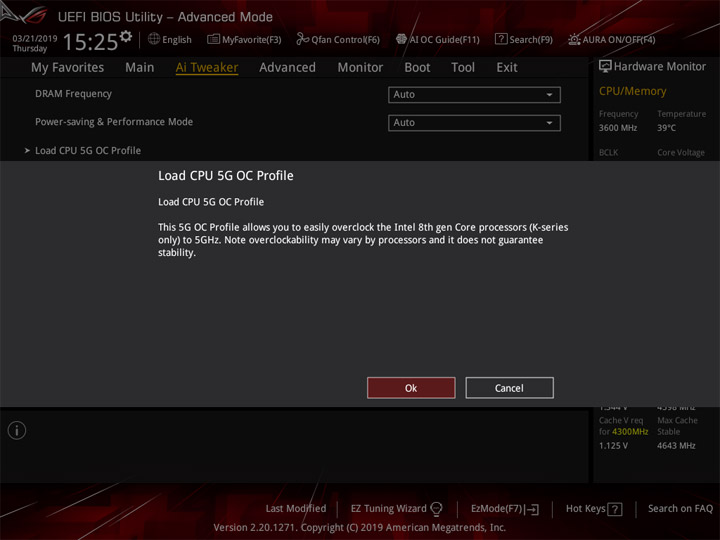Click the Hardware Monitor title
The height and width of the screenshot is (540, 720).
660,67
